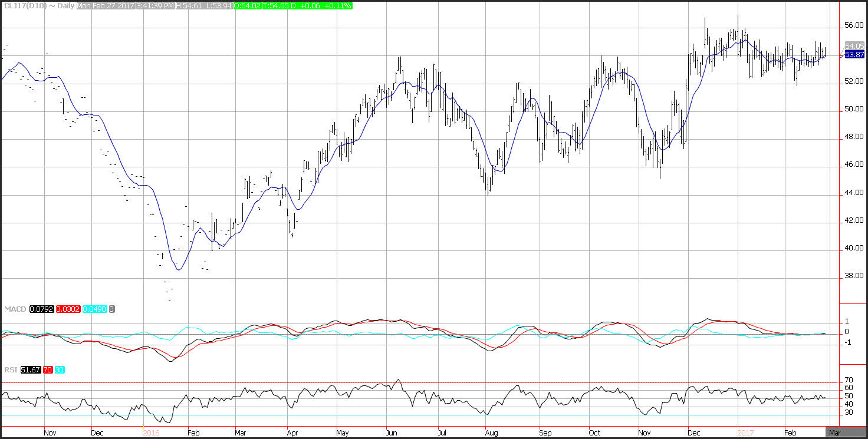Viewport: 868px width, 439px height.
Task: Click the blue 53.87 moving average tag
Action: [x=854, y=55]
